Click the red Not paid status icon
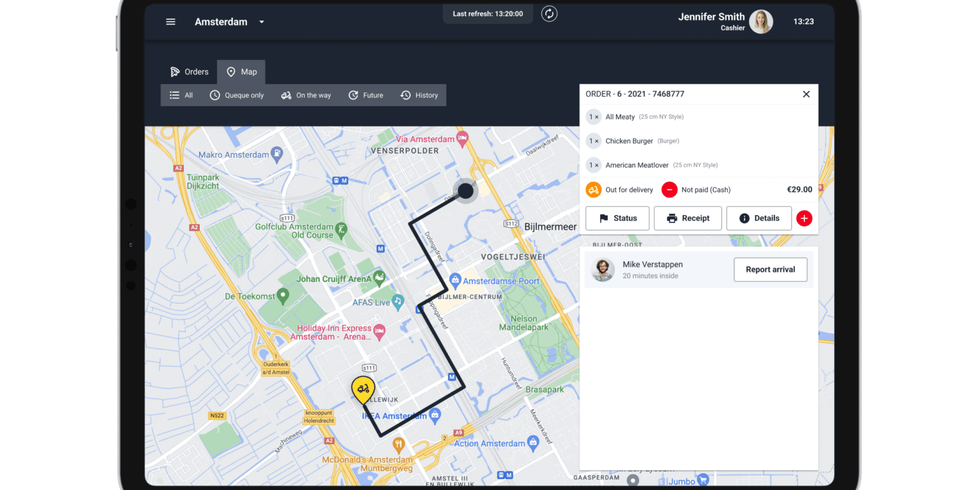Screen dimensions: 980x490 coord(669,190)
